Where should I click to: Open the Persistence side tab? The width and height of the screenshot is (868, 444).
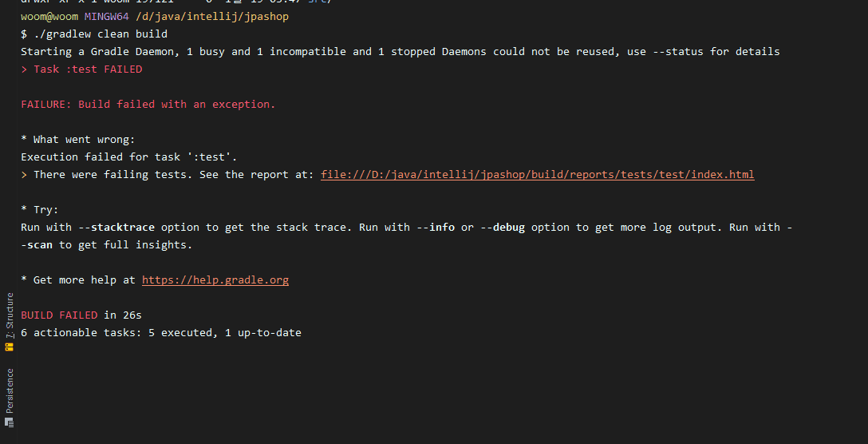tap(10, 390)
